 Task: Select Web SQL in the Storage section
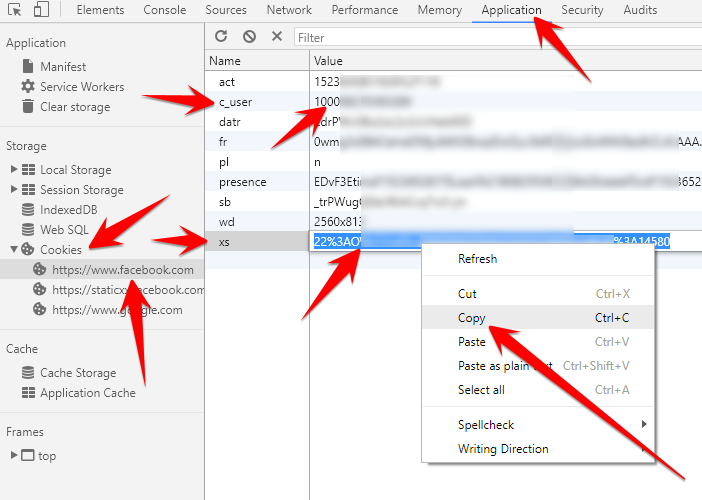point(64,230)
